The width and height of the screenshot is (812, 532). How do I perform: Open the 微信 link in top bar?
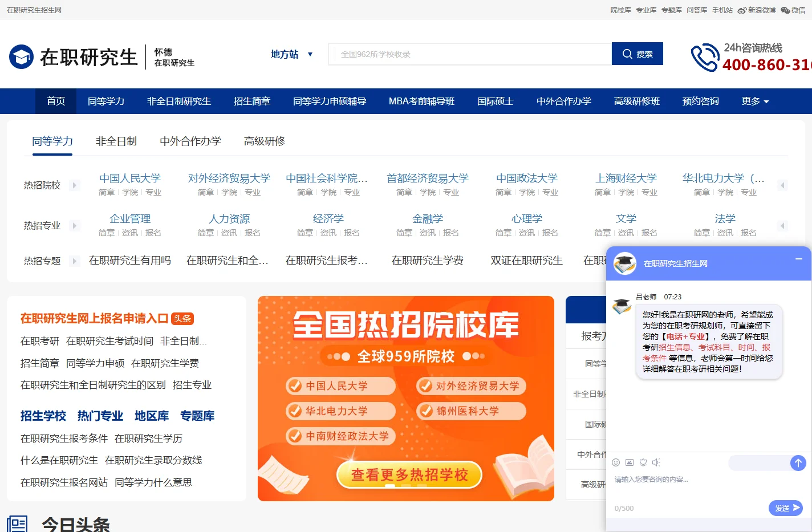tap(793, 10)
